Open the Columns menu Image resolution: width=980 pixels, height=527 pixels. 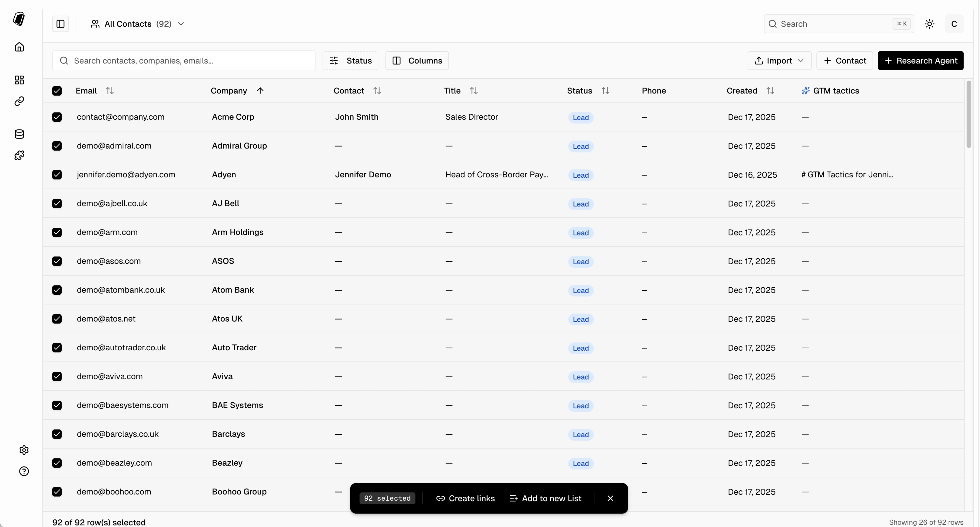point(417,61)
